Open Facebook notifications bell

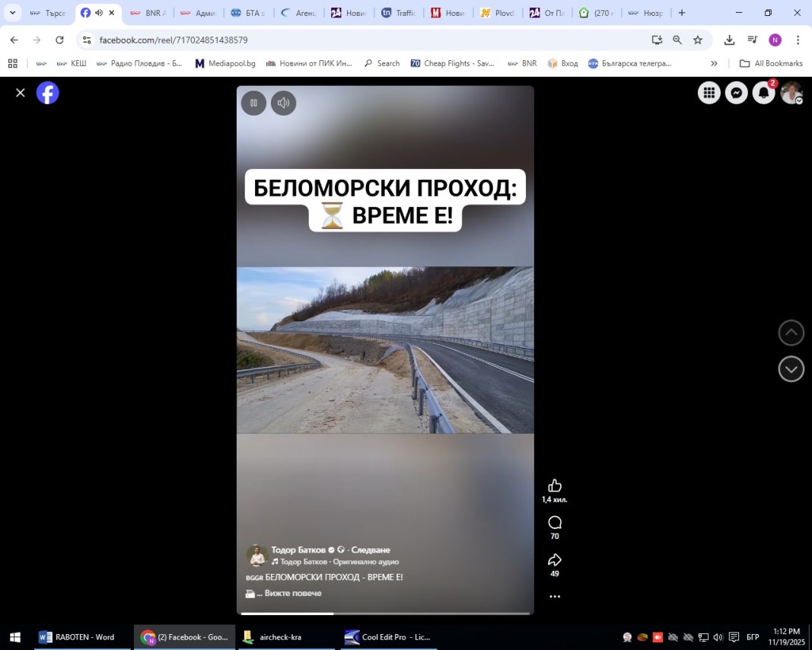tap(763, 93)
